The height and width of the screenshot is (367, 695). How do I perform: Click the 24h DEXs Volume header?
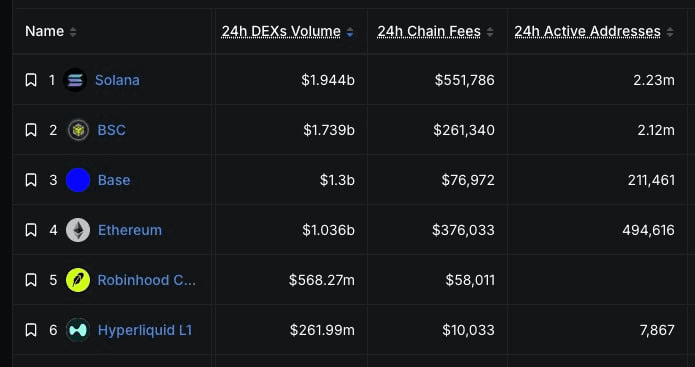click(281, 31)
